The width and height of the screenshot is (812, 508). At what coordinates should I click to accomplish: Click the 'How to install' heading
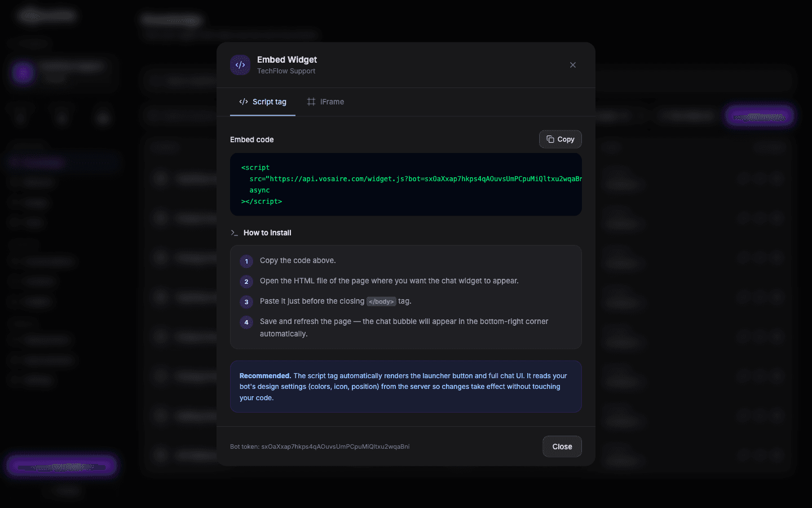pos(267,233)
